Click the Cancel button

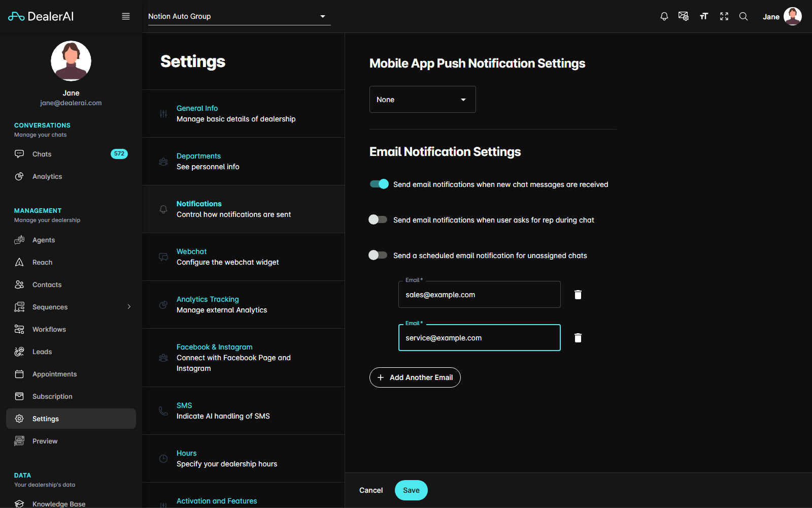tap(371, 490)
